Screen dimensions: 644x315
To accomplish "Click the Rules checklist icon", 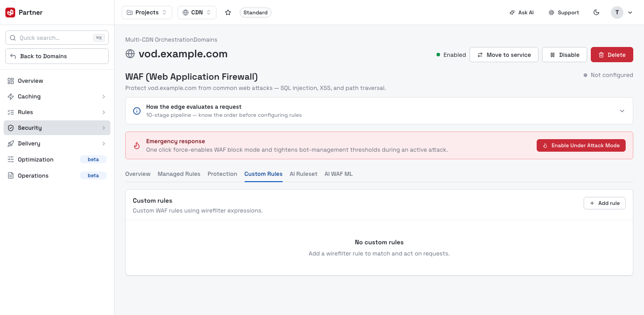I will pyautogui.click(x=11, y=112).
